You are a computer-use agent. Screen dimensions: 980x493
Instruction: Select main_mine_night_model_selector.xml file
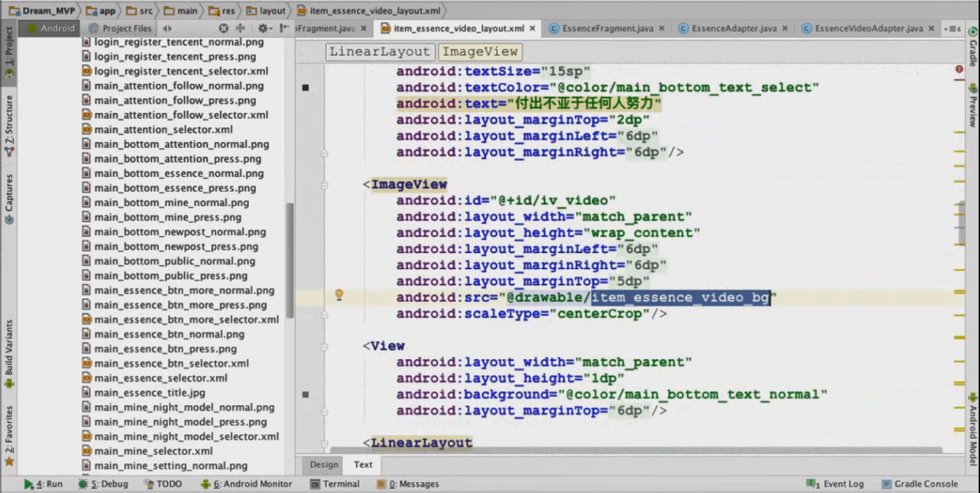[180, 437]
